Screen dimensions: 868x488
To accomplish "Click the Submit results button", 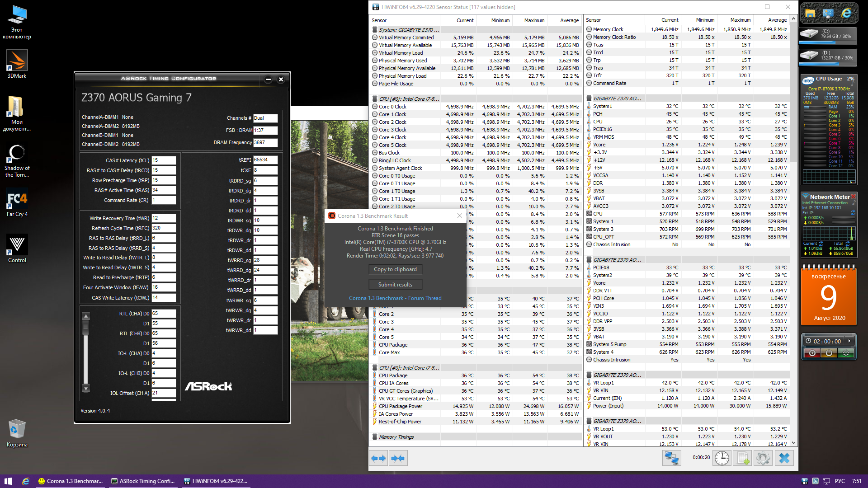I will (395, 285).
